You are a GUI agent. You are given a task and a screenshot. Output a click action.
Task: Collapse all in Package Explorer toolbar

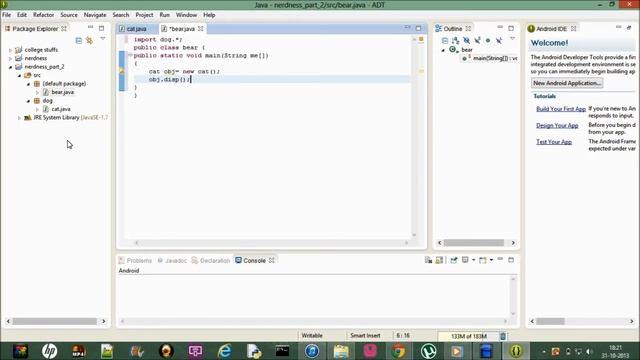coord(79,40)
